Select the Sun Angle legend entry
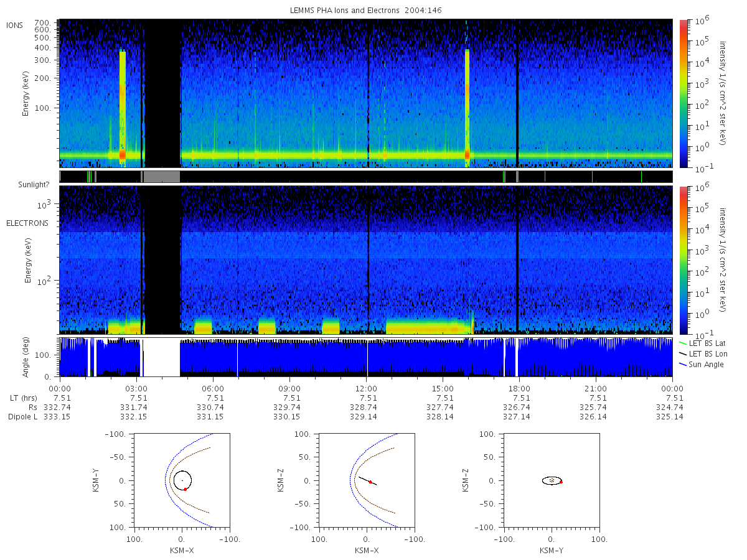 (701, 365)
